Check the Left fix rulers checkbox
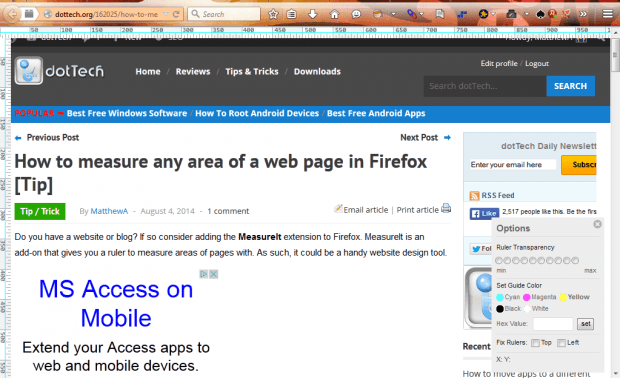The height and width of the screenshot is (378, 620). pyautogui.click(x=561, y=343)
